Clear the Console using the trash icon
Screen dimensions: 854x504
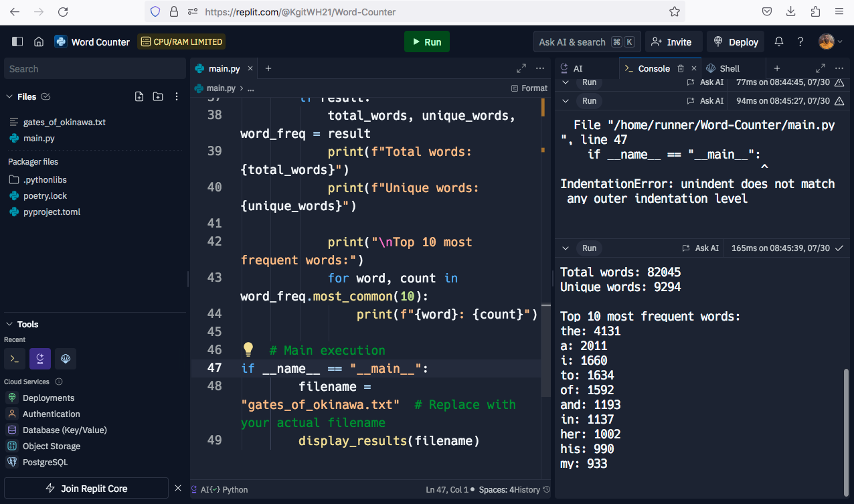pos(681,68)
